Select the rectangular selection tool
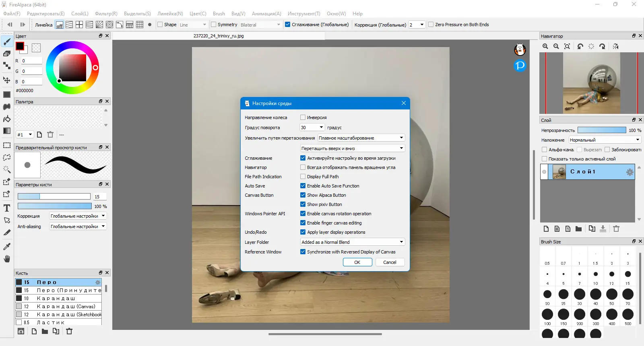The image size is (644, 346). 7,145
